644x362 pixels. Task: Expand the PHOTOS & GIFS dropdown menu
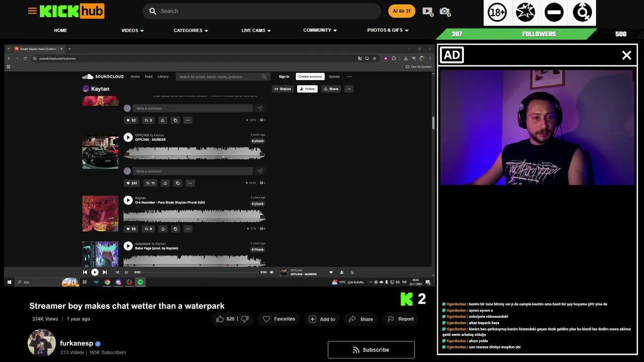point(388,30)
